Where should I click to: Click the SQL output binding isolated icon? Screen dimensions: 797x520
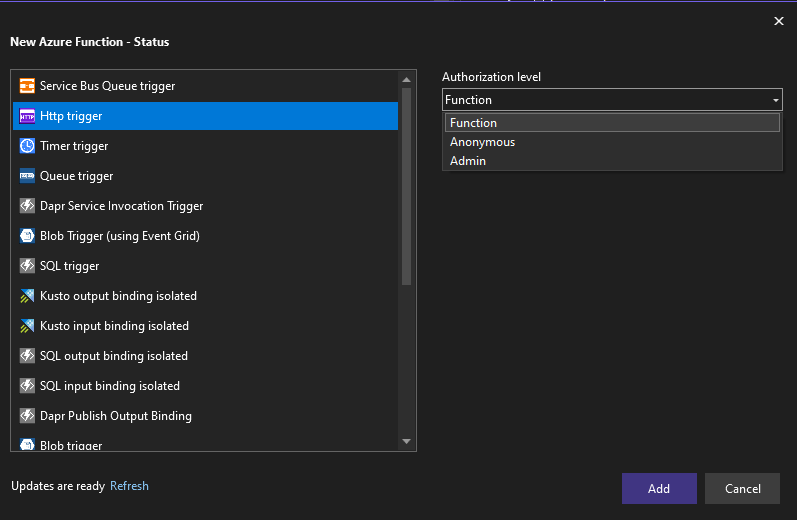27,356
